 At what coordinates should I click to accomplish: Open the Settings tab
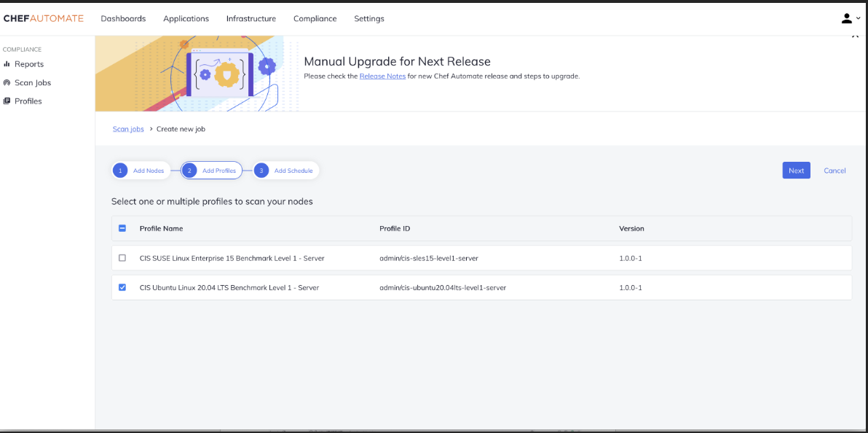pyautogui.click(x=369, y=18)
